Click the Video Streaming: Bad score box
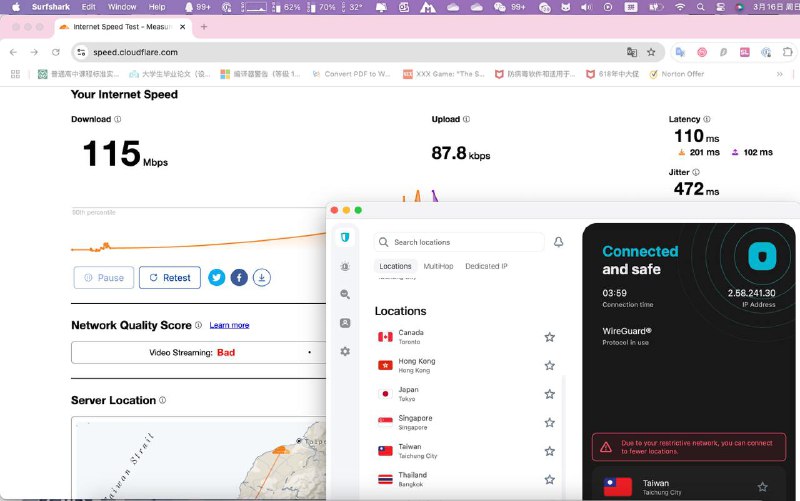The height and width of the screenshot is (501, 800). click(x=198, y=353)
